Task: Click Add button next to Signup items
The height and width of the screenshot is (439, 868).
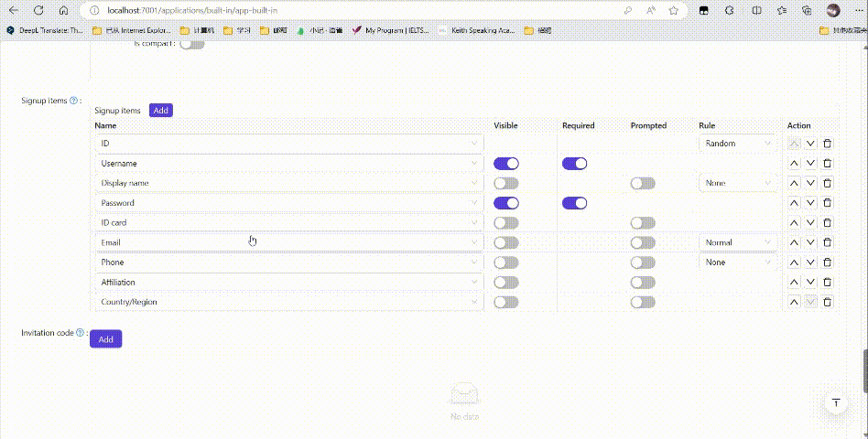Action: click(x=160, y=110)
